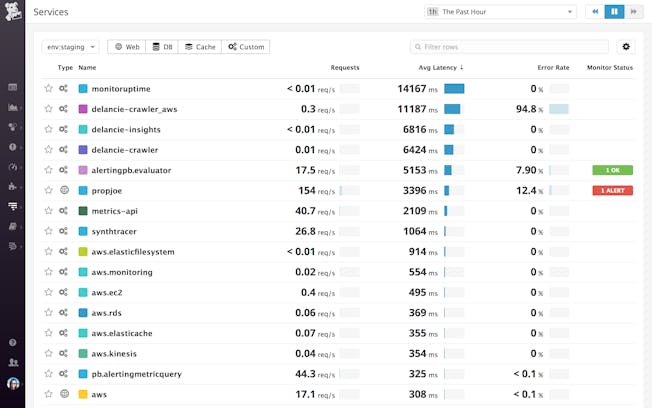Screen dimensions: 652x408
Task: Open propjoe service link
Action: (107, 190)
